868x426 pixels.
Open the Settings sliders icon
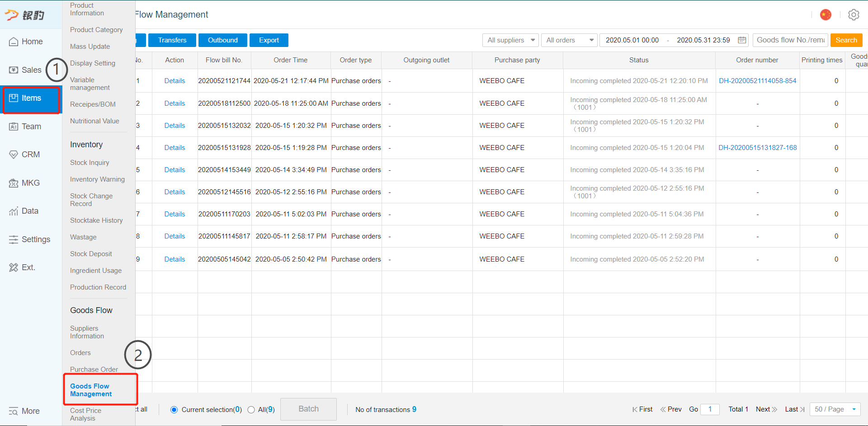pos(14,239)
